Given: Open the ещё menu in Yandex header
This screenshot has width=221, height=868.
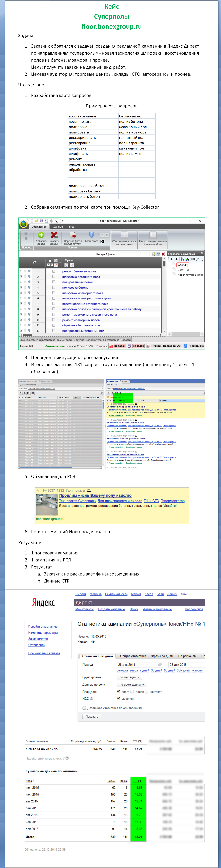Looking at the screenshot, I should point(184,594).
